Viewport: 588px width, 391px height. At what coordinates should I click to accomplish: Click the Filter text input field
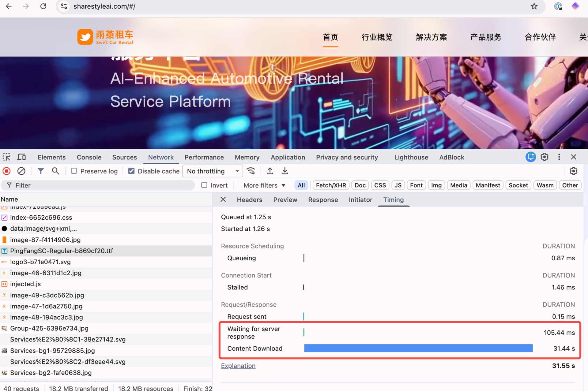point(101,185)
